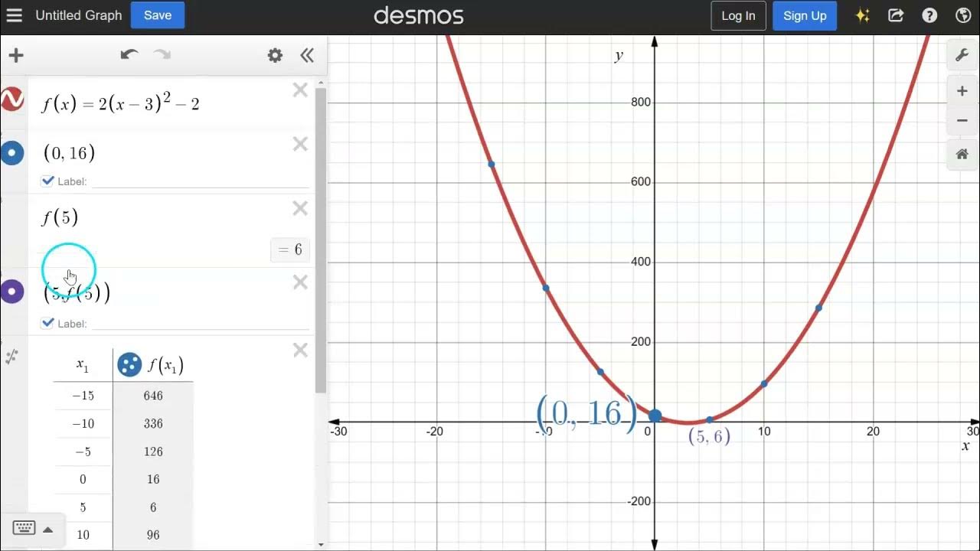Open the help question mark icon
Image resolution: width=980 pixels, height=551 pixels.
929,15
